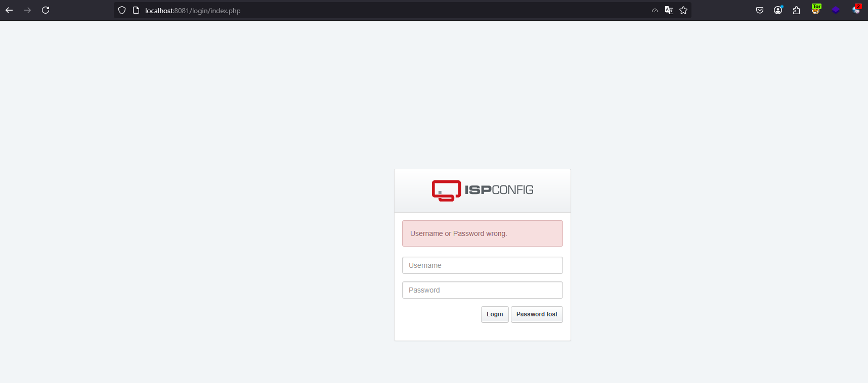Viewport: 868px width, 383px height.
Task: Bookmark this page with the star
Action: [x=683, y=10]
